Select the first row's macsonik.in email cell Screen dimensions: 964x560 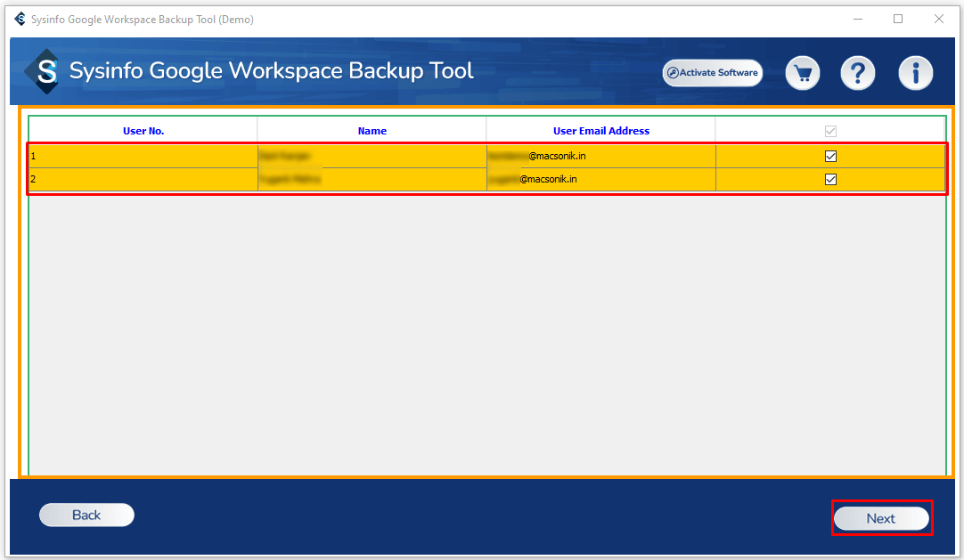click(x=600, y=156)
